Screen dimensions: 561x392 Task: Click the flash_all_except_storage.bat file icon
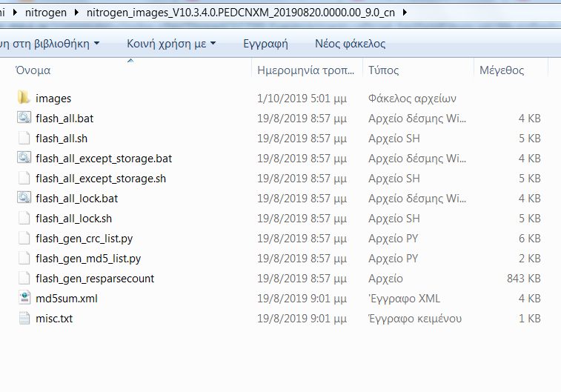click(24, 158)
